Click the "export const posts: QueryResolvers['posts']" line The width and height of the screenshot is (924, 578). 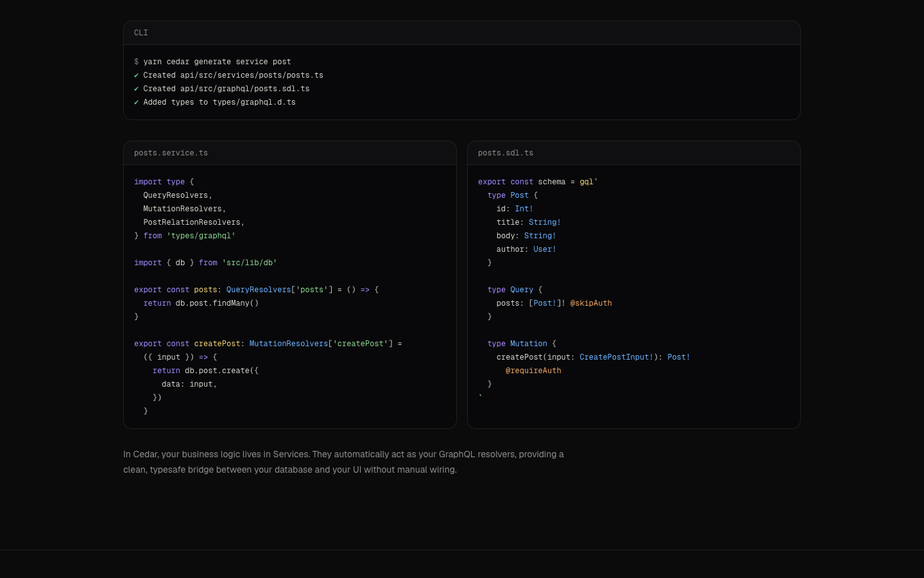[257, 290]
